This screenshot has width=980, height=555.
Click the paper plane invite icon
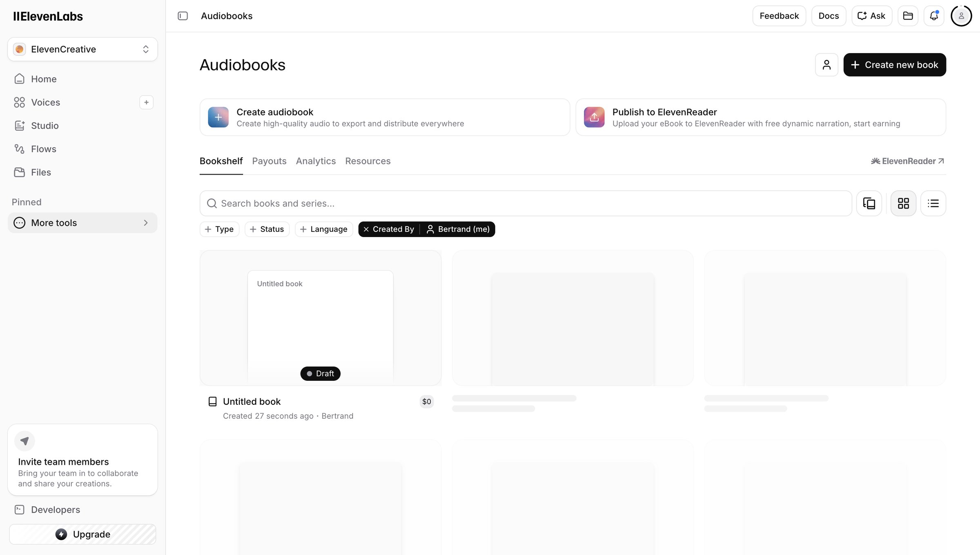pos(24,441)
